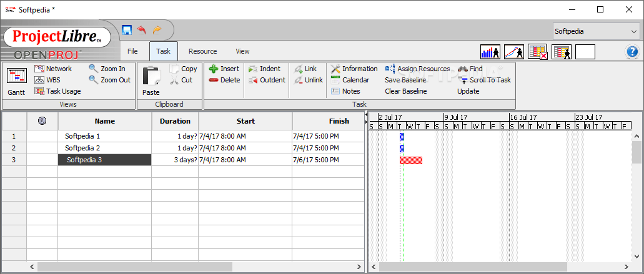Viewport: 644px width, 274px height.
Task: Switch to Network view
Action: coord(53,69)
